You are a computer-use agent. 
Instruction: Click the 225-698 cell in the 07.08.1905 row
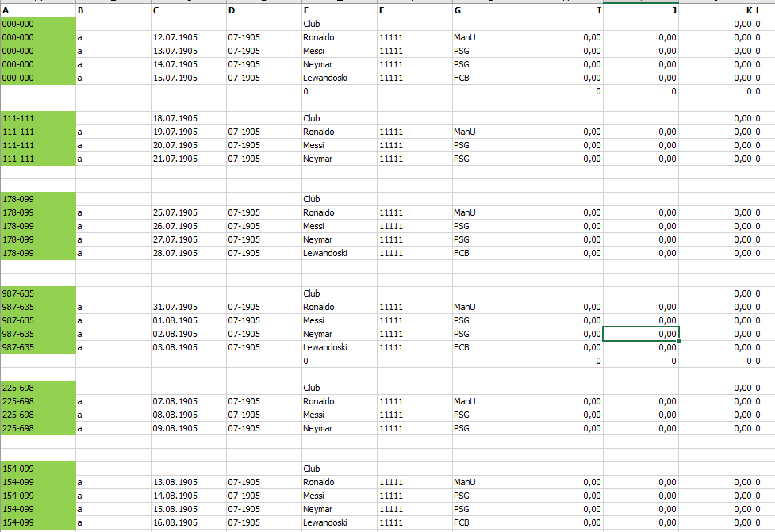(38, 401)
